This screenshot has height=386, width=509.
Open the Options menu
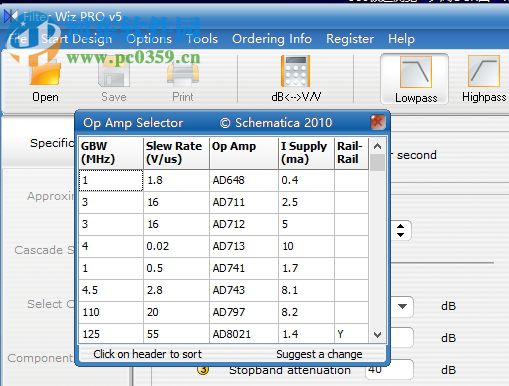(x=149, y=39)
